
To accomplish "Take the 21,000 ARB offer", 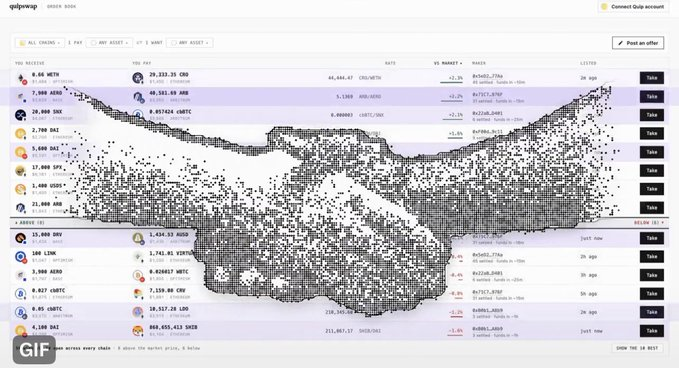I will (652, 208).
